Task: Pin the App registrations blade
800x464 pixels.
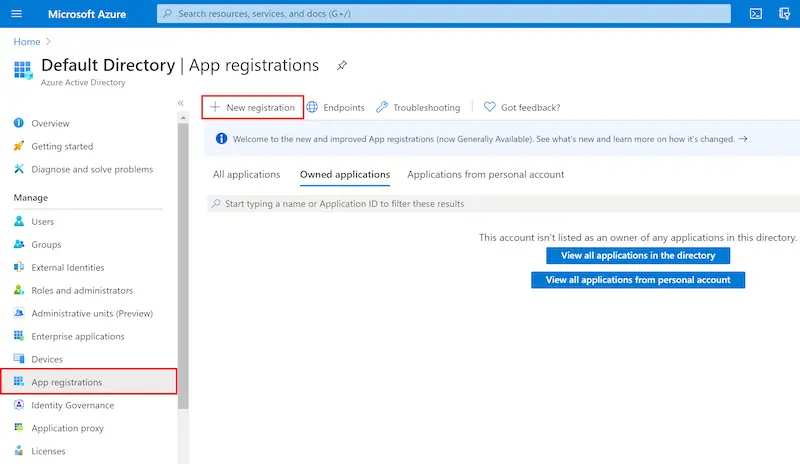Action: [342, 65]
